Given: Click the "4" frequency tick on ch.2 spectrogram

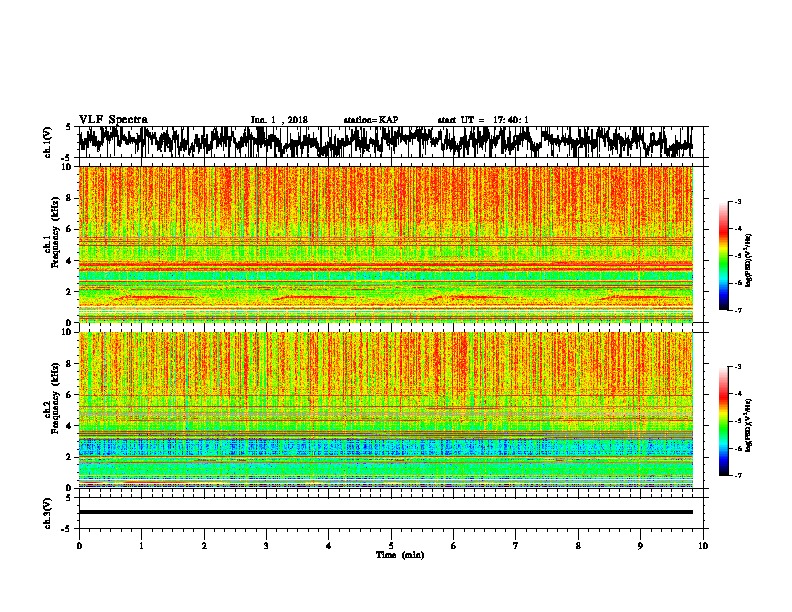Looking at the screenshot, I should pyautogui.click(x=70, y=426).
